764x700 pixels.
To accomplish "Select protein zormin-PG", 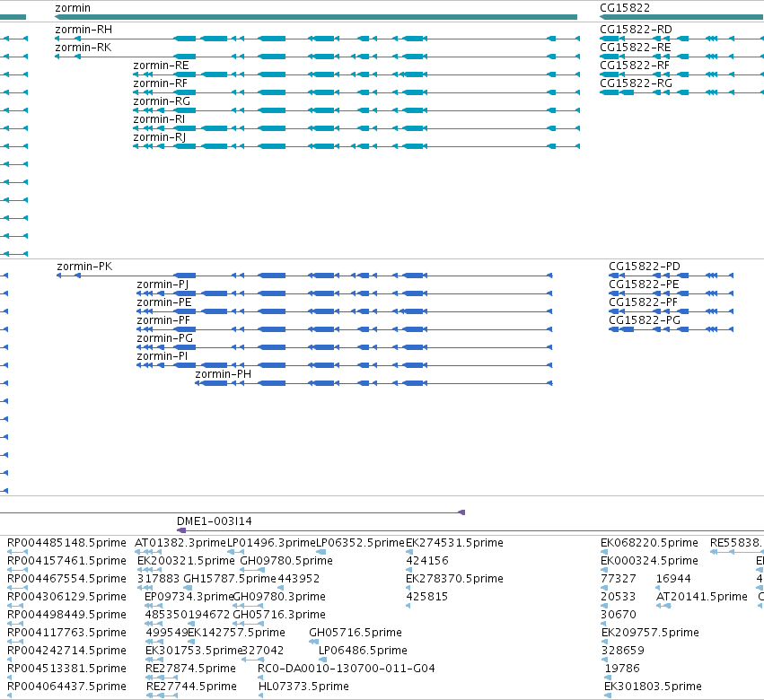I will point(345,347).
